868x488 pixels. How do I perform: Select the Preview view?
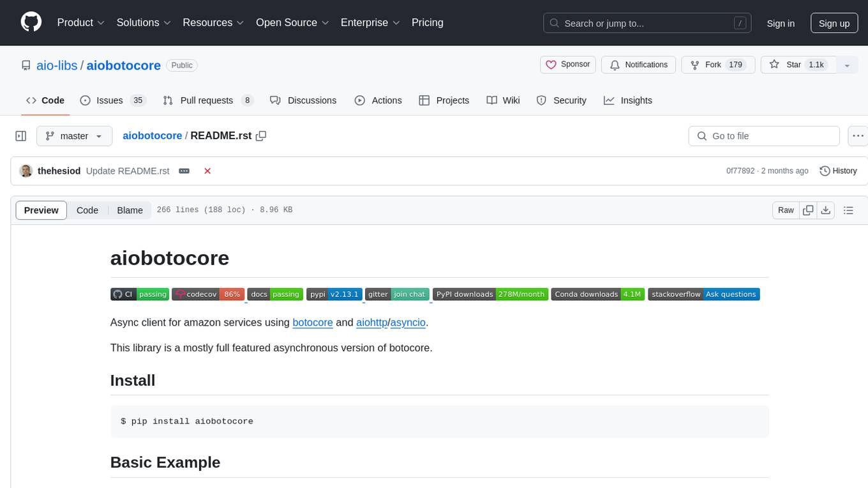click(x=41, y=210)
